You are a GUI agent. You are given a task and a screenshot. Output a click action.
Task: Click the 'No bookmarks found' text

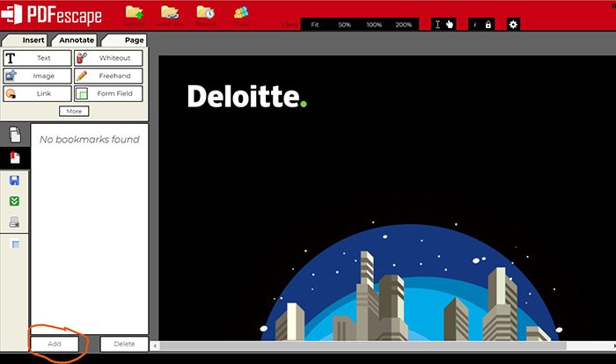pyautogui.click(x=90, y=140)
